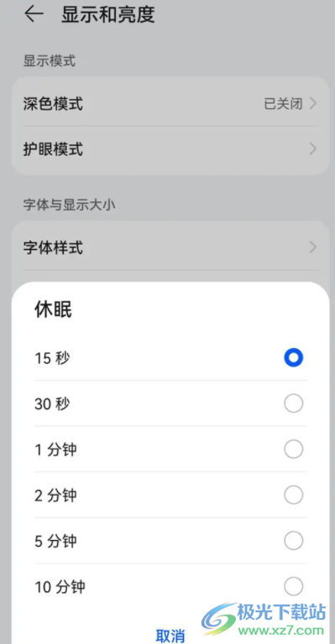The image size is (335, 644).
Task: Open the 字体样式 chevron arrow
Action: [313, 247]
